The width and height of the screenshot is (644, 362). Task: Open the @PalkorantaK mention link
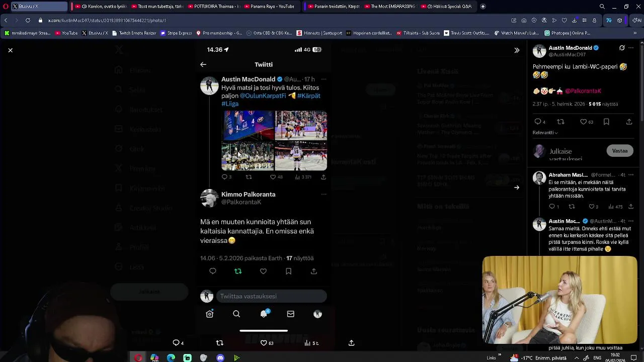click(x=583, y=91)
